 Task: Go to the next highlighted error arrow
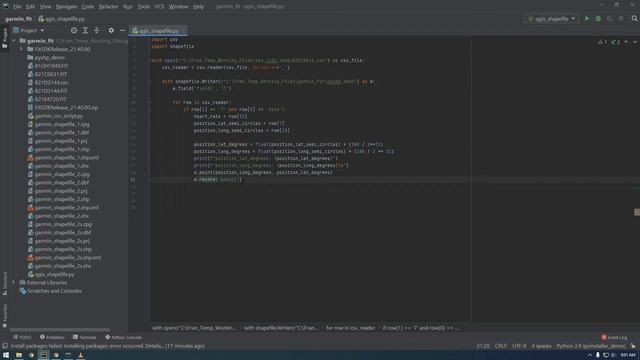point(635,42)
